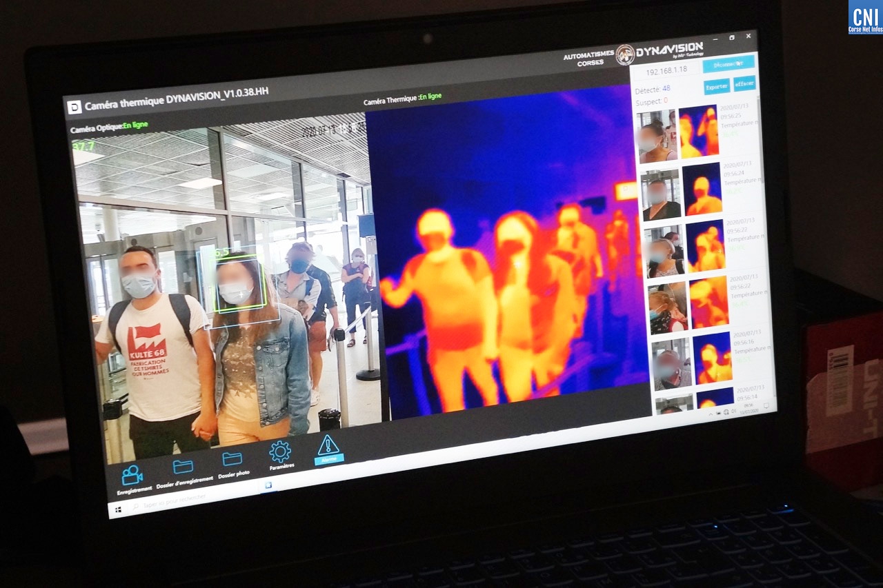Viewport: 883px width, 588px height.
Task: Open optical snapshot taken at 09:56:24
Action: [662, 196]
